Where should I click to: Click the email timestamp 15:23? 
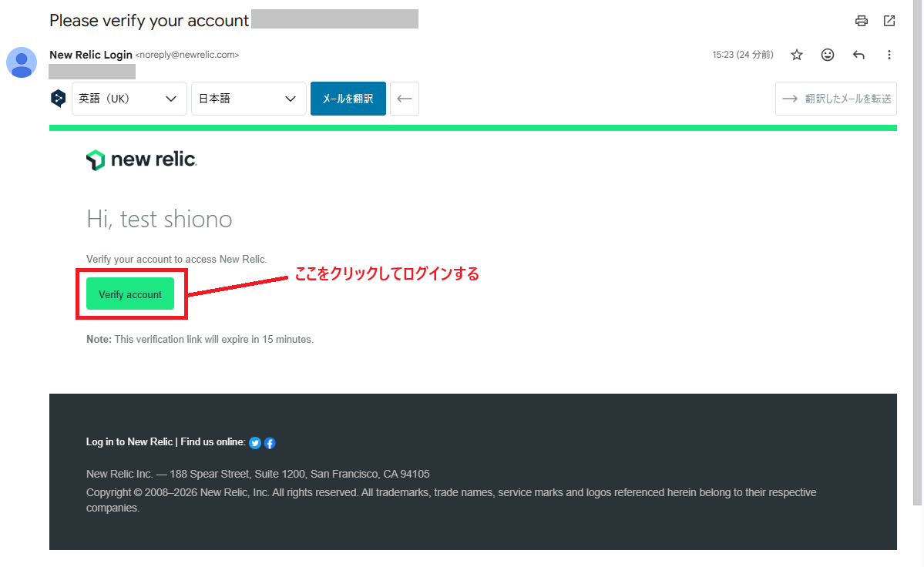(742, 55)
